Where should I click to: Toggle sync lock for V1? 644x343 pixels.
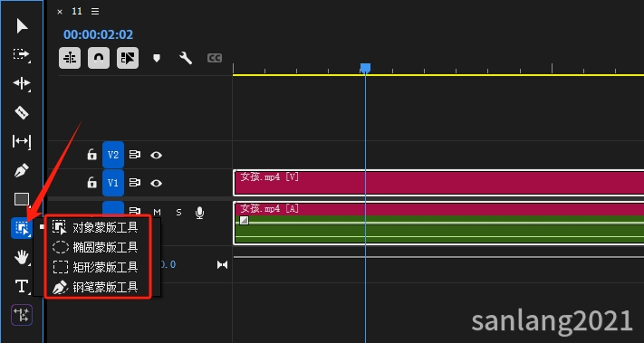tap(135, 183)
